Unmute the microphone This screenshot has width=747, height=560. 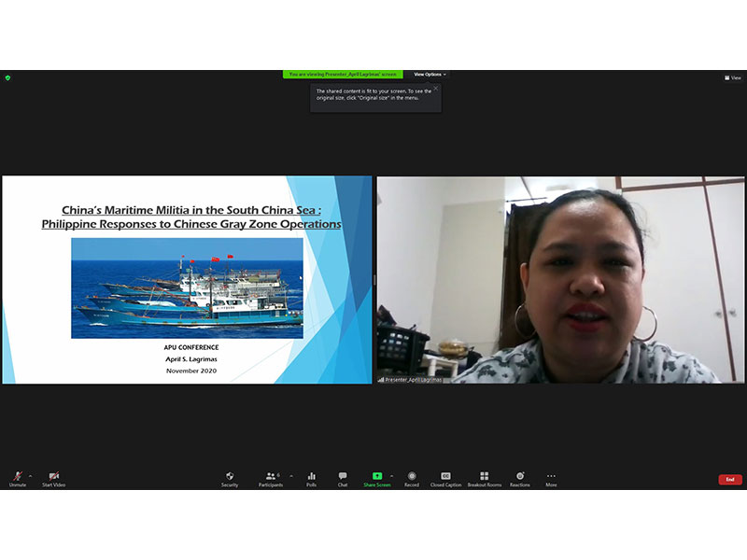(x=17, y=478)
